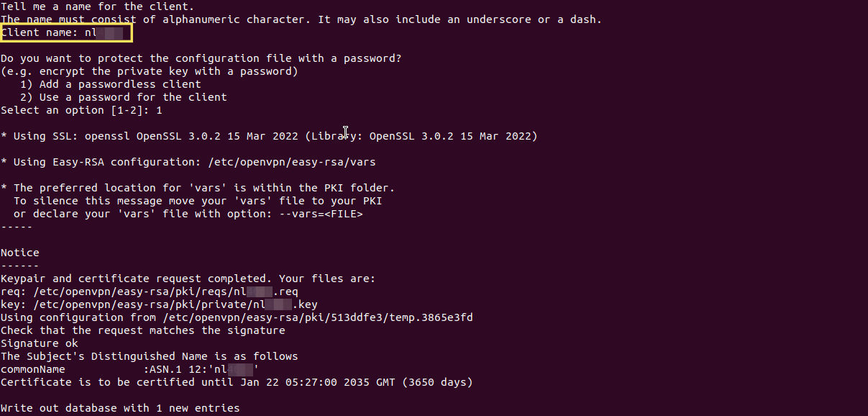Click option '1) Add a passwordless client'
This screenshot has height=416, width=868.
(110, 84)
